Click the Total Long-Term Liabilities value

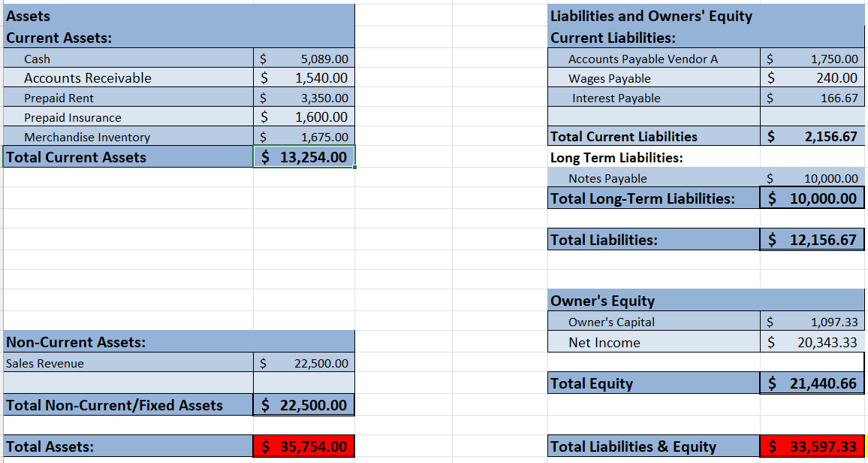pyautogui.click(x=812, y=198)
